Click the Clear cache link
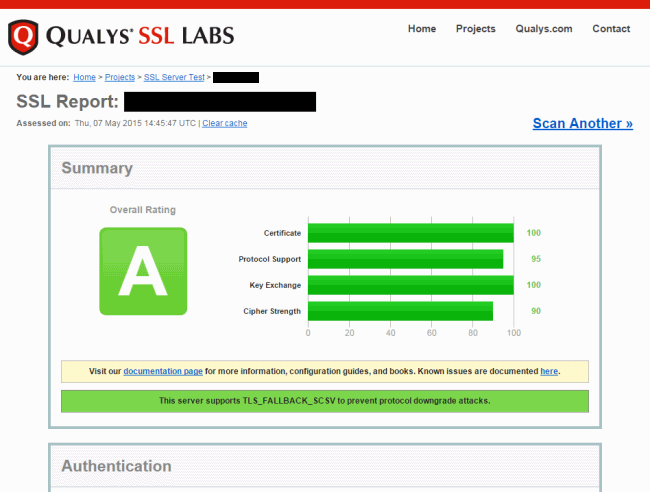This screenshot has width=650, height=492. 225,123
